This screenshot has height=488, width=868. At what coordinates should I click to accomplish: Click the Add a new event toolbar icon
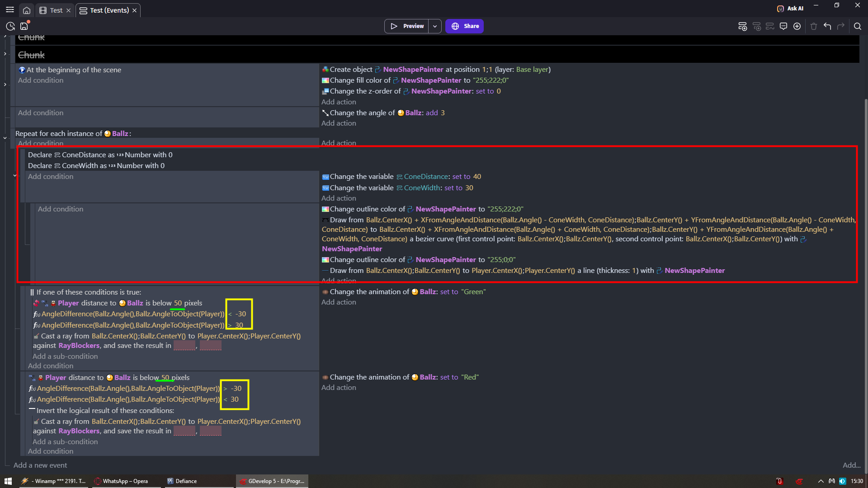click(742, 26)
